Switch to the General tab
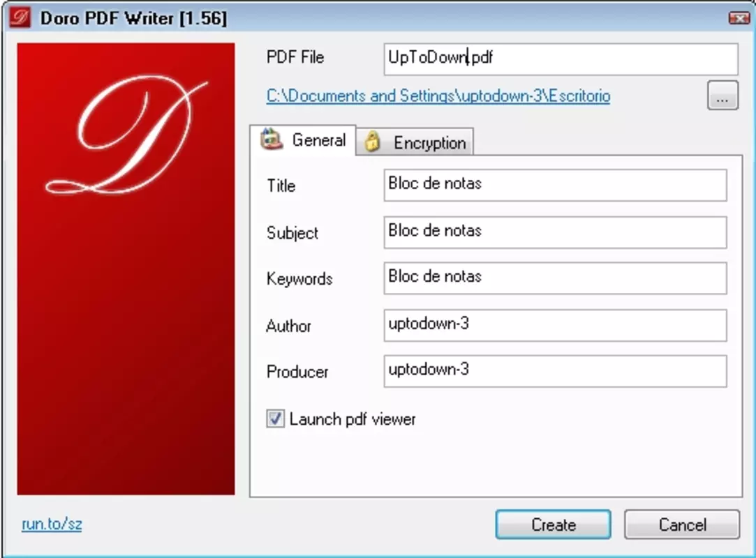 303,140
